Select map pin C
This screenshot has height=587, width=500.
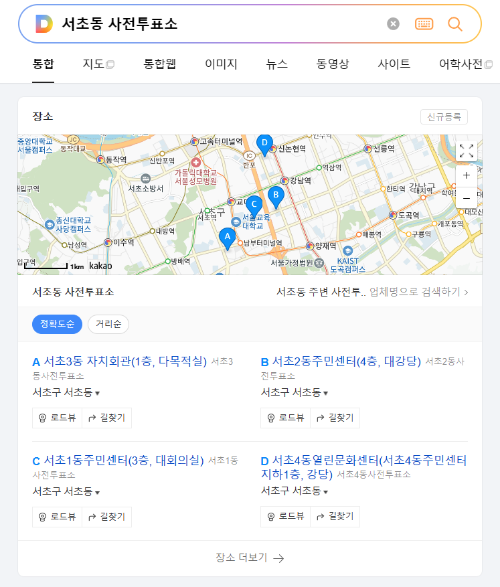coord(254,206)
